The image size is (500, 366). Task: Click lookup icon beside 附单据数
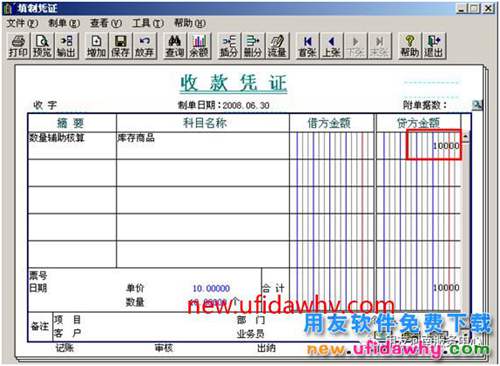477,105
